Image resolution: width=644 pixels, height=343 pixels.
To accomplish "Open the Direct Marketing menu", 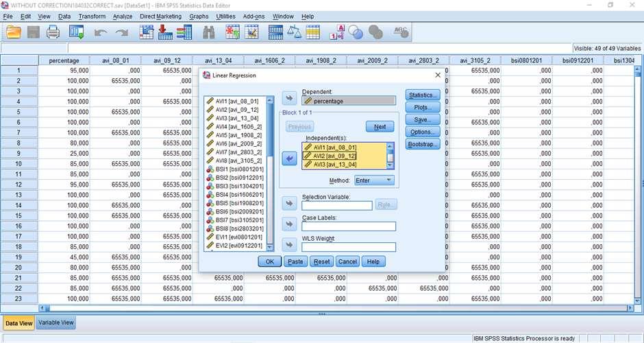I will 160,16.
